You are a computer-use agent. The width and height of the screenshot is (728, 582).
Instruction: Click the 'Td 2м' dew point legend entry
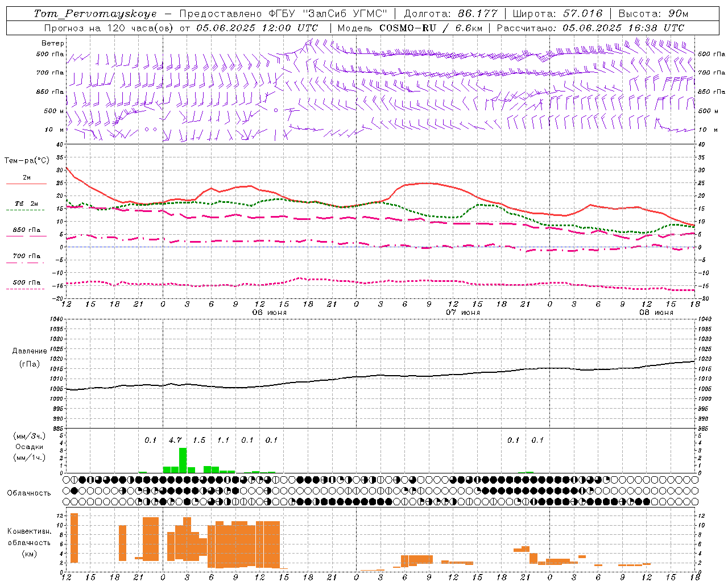click(27, 203)
